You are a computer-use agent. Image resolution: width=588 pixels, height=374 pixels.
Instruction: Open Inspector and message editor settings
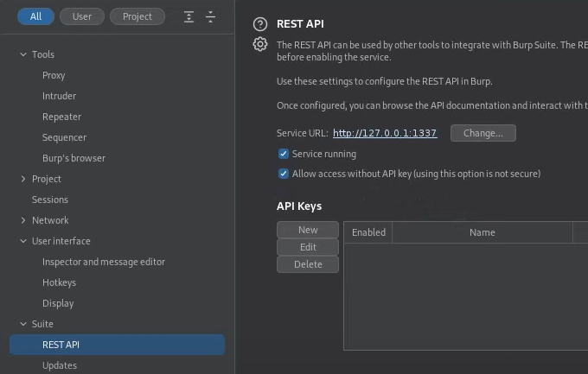click(x=104, y=262)
